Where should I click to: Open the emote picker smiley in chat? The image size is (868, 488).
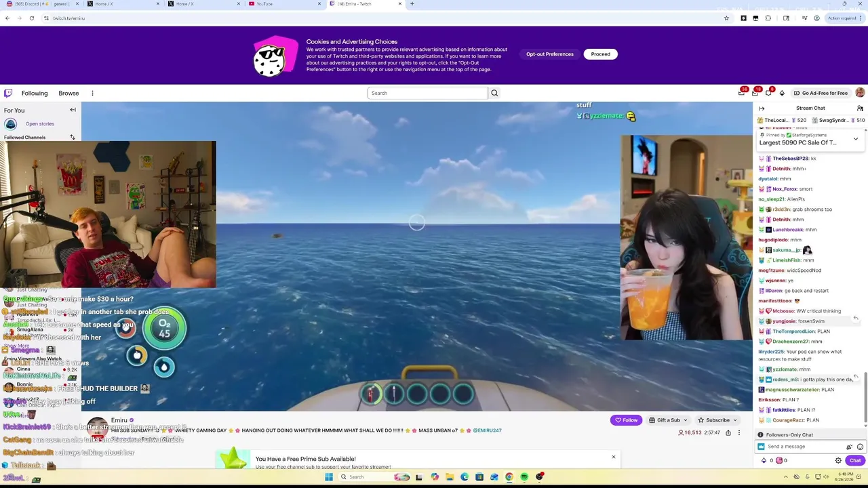click(x=860, y=447)
